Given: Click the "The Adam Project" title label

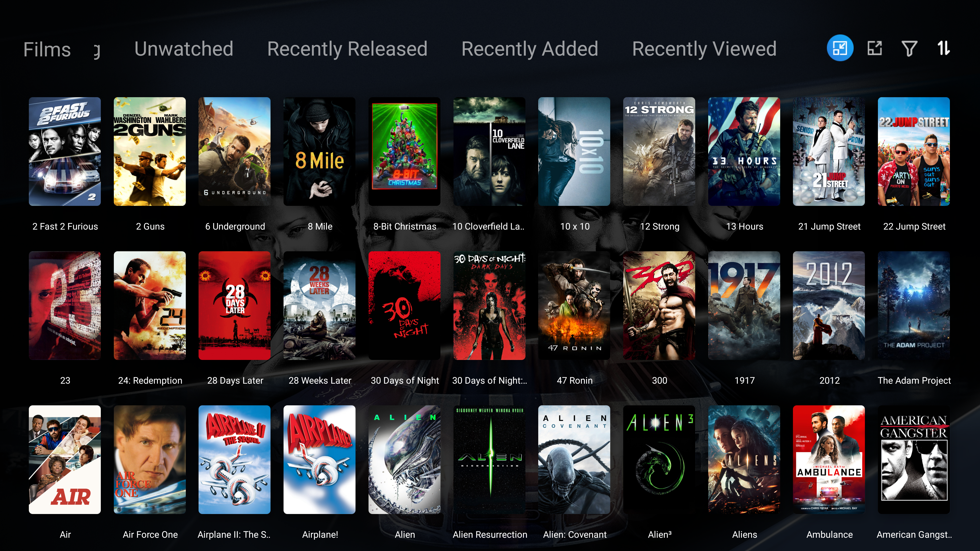Looking at the screenshot, I should (x=914, y=381).
